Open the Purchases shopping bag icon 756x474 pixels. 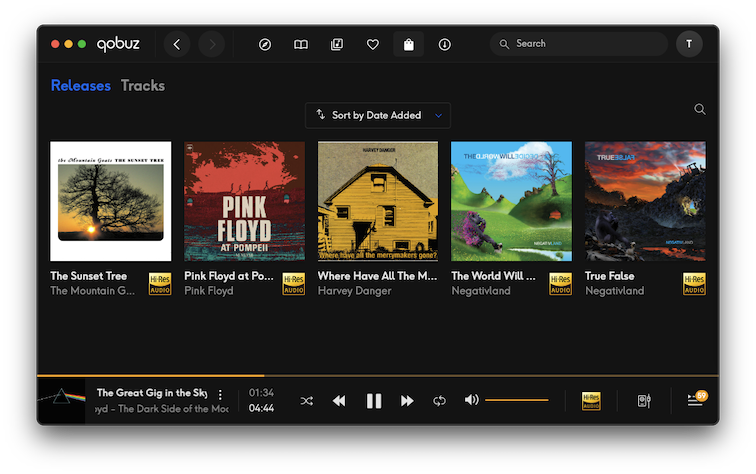point(408,44)
